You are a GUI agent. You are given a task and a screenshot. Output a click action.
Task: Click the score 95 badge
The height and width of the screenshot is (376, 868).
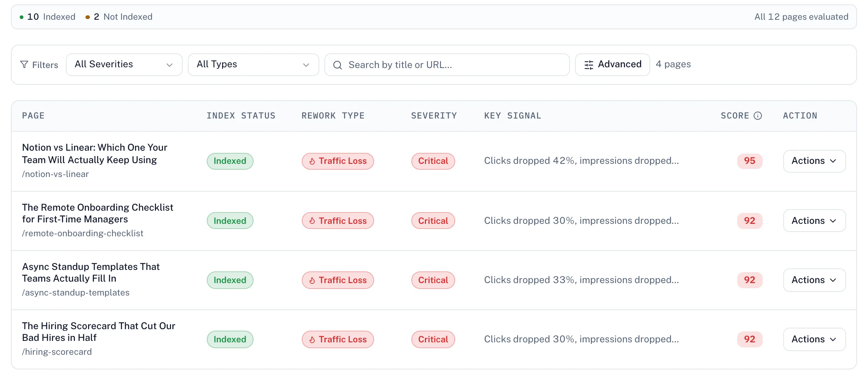750,161
